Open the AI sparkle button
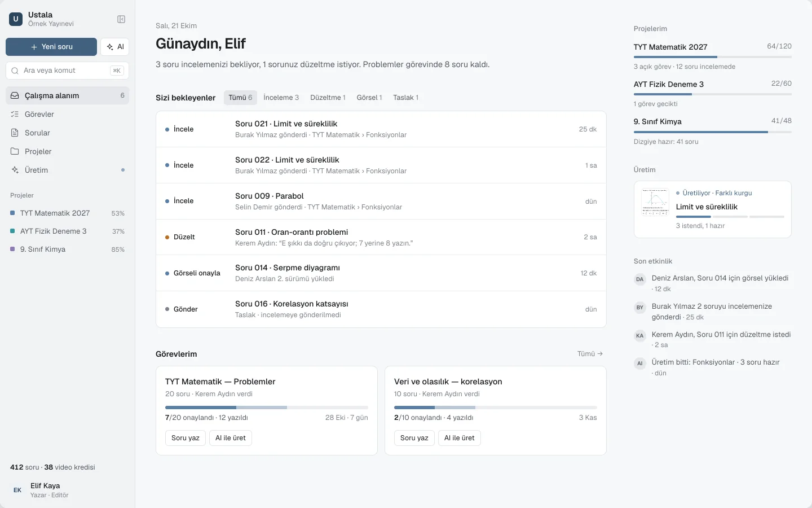The image size is (812, 508). tap(115, 47)
